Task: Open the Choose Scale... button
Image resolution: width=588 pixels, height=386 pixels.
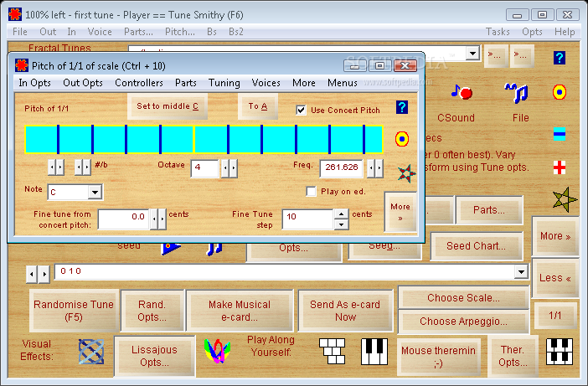Action: click(463, 298)
